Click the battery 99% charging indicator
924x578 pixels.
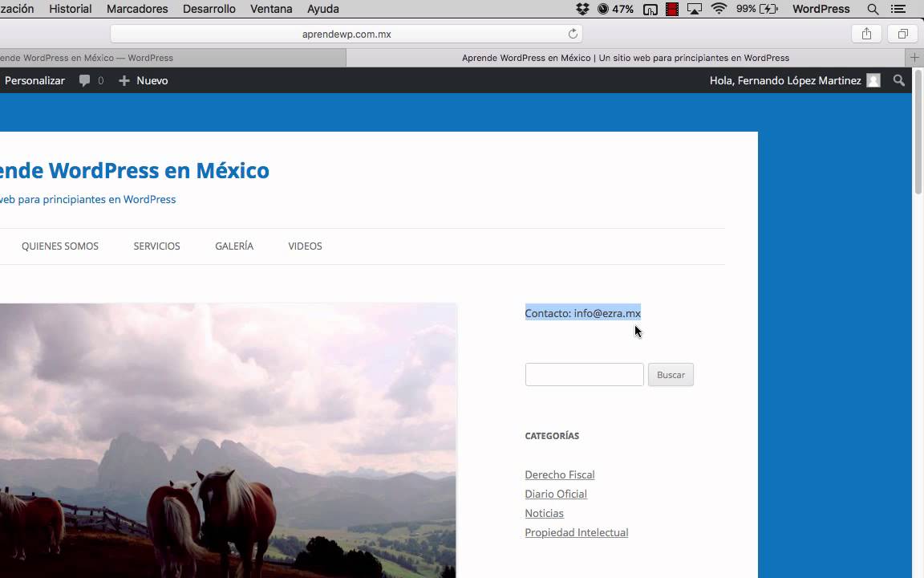pos(757,9)
